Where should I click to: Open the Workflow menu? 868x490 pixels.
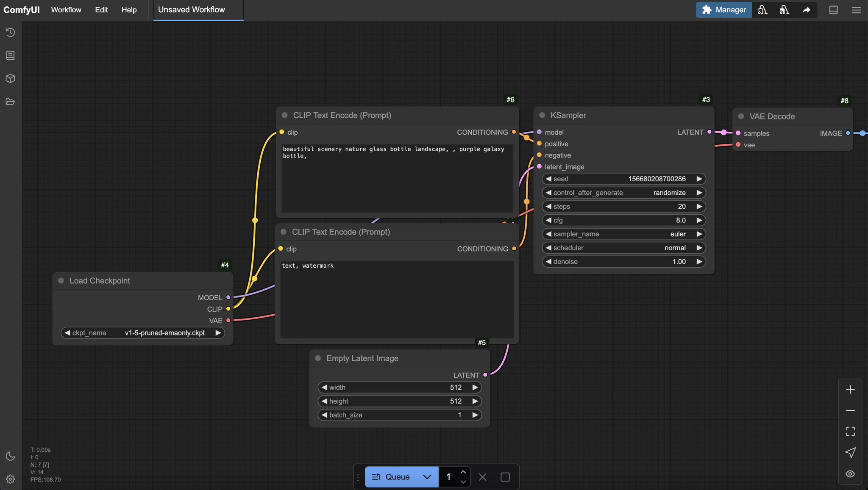(66, 10)
